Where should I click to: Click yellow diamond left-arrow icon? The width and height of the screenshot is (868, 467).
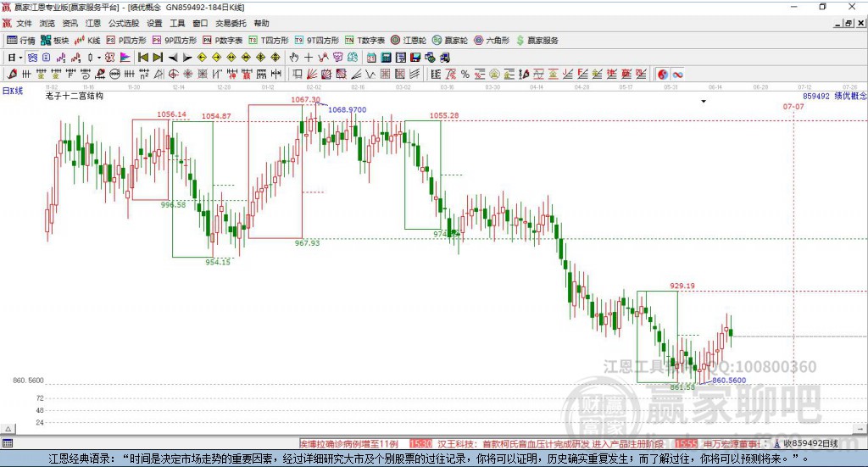pos(202,58)
